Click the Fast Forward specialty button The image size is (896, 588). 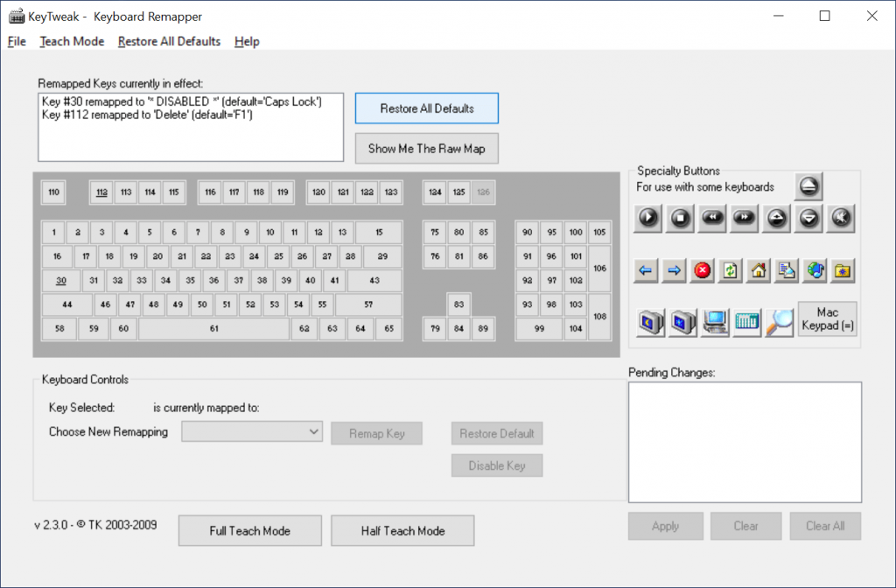click(744, 219)
